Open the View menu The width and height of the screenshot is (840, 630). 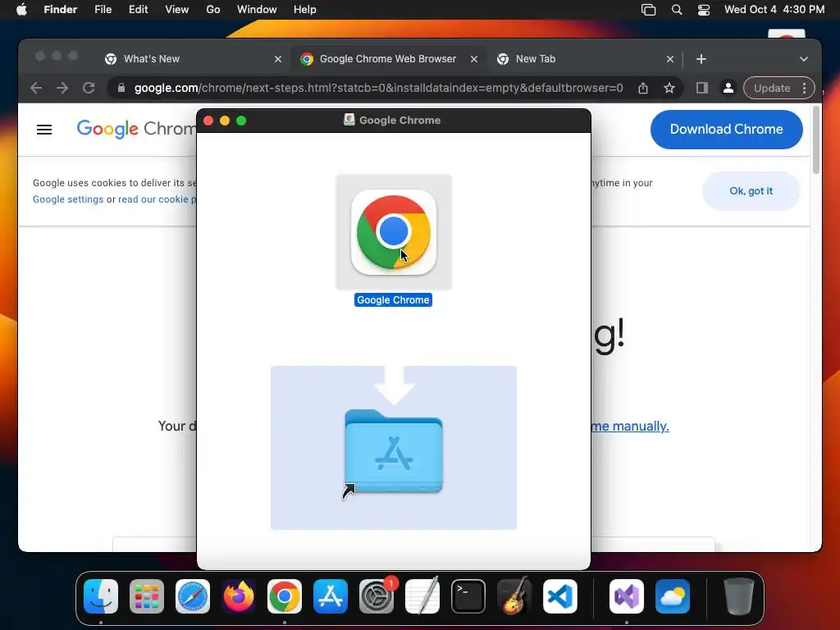pyautogui.click(x=177, y=10)
